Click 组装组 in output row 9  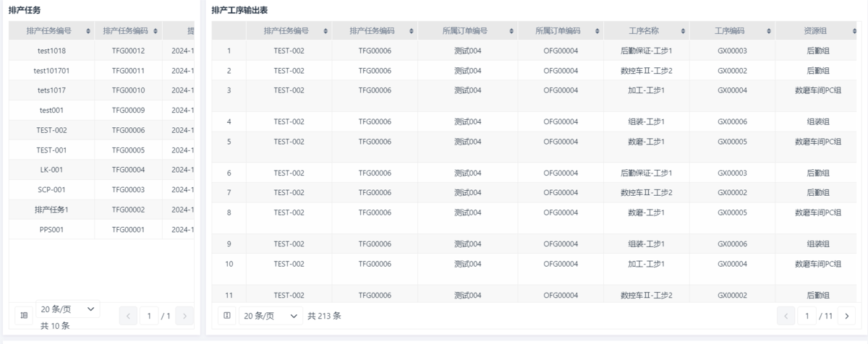click(818, 244)
